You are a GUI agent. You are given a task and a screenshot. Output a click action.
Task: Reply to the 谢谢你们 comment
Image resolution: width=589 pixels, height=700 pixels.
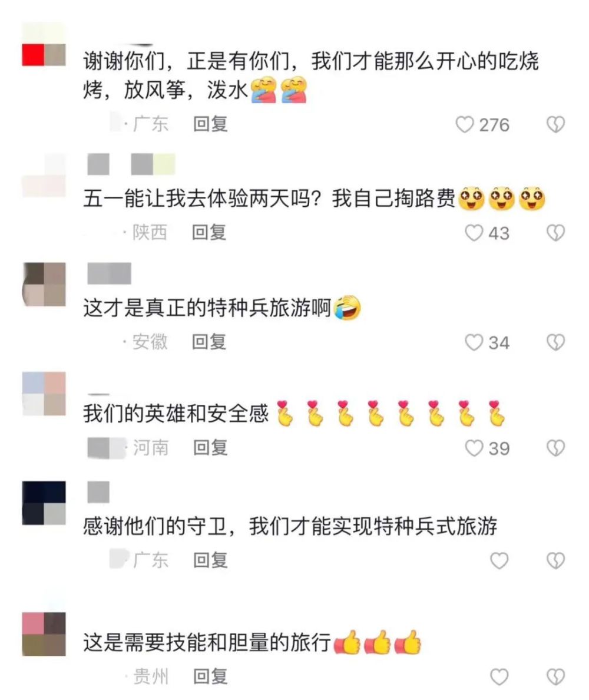point(210,124)
